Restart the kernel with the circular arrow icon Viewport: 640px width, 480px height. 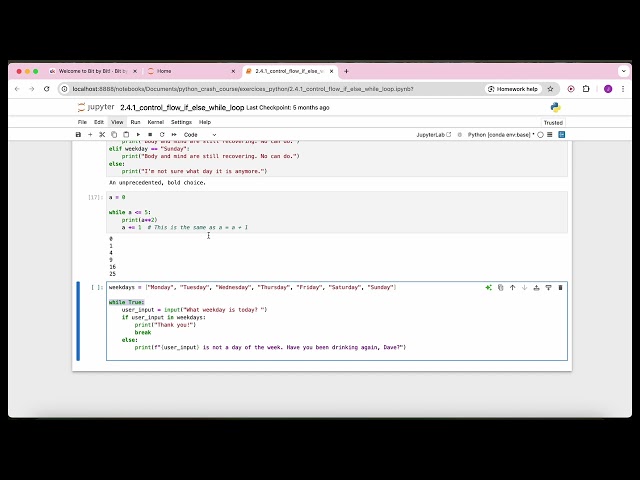162,134
